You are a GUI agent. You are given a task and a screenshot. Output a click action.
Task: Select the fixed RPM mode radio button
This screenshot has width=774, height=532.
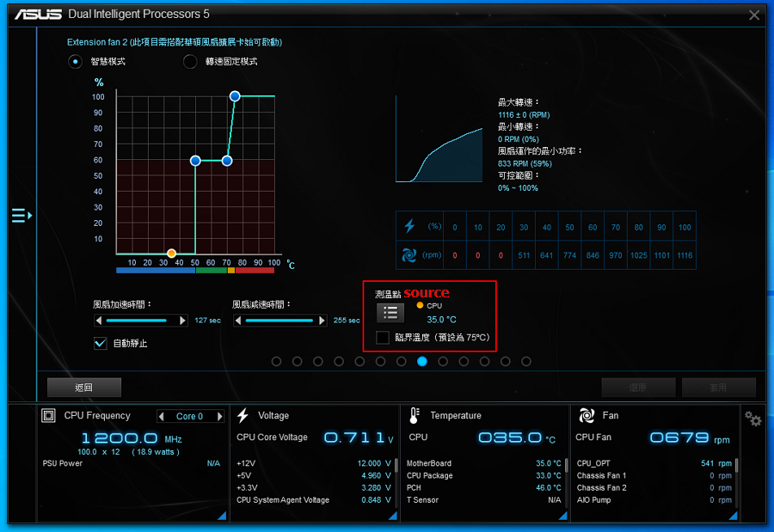coord(190,62)
